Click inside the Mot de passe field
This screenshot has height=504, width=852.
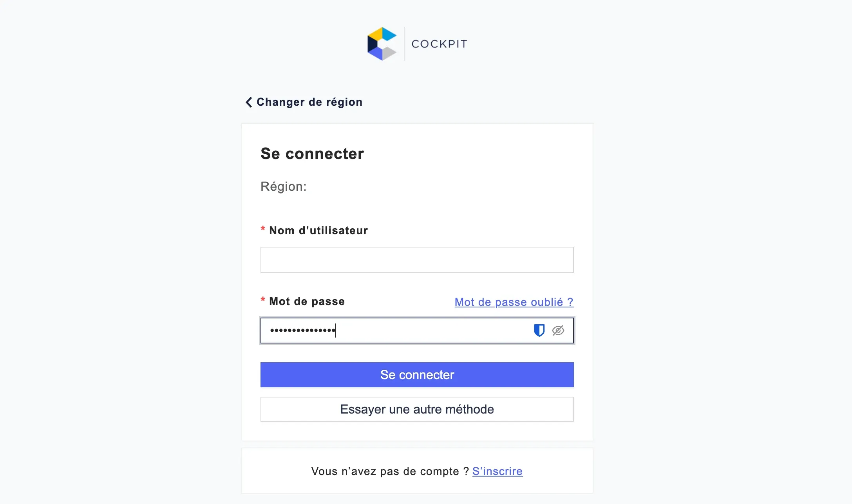click(x=392, y=331)
